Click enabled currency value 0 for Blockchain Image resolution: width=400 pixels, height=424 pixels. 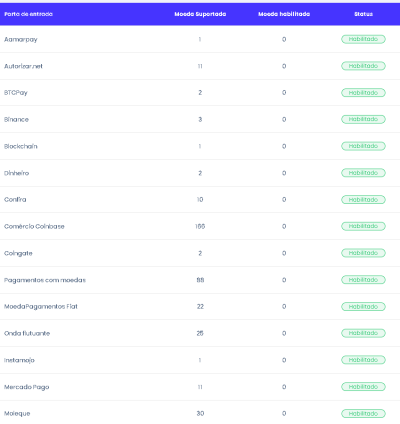coord(284,146)
